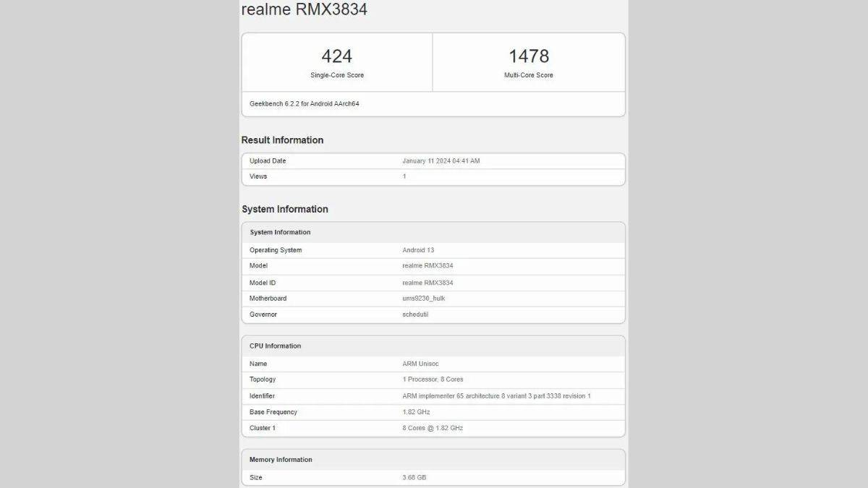Select the January 11 2024 04:41 AM date
The width and height of the screenshot is (868, 488).
click(441, 160)
